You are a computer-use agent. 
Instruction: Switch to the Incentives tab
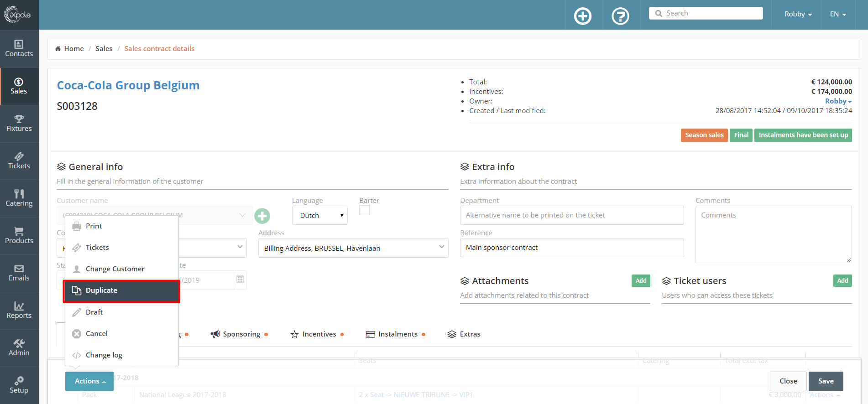point(317,334)
